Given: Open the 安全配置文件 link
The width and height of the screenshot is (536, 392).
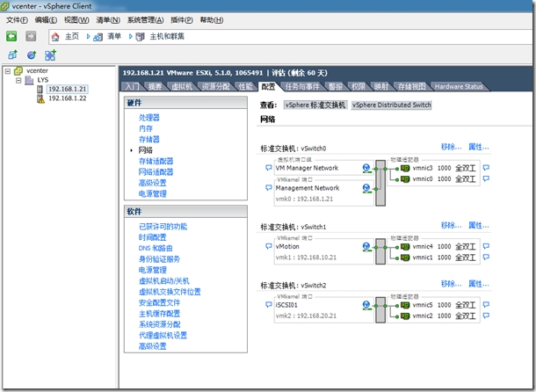Looking at the screenshot, I should (x=159, y=302).
